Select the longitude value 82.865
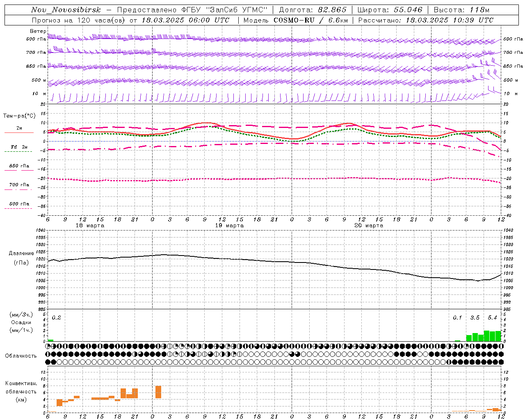 click(331, 10)
